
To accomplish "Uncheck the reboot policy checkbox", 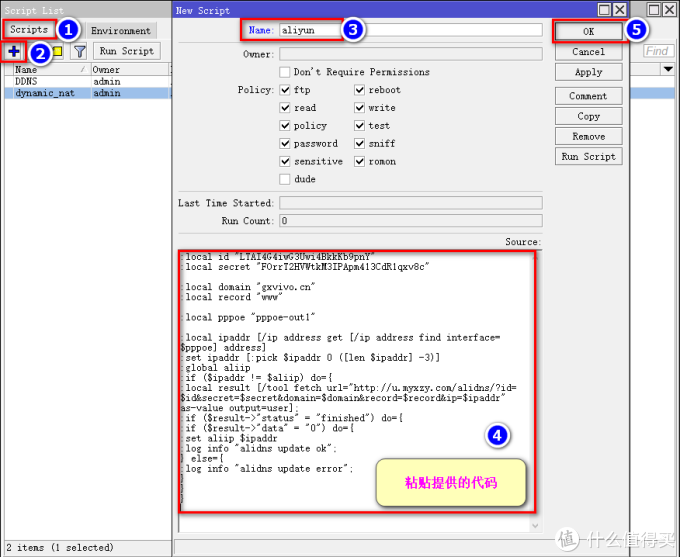I will tap(359, 90).
